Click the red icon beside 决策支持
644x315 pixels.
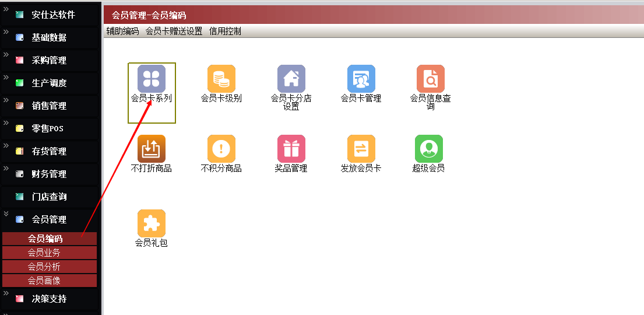click(19, 299)
